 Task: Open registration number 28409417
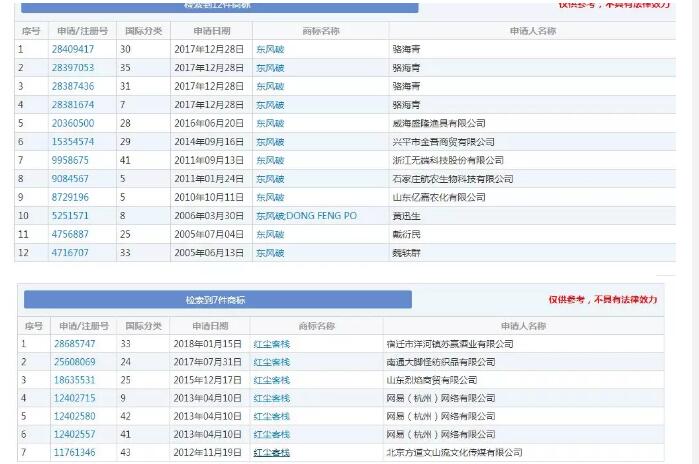click(x=73, y=49)
